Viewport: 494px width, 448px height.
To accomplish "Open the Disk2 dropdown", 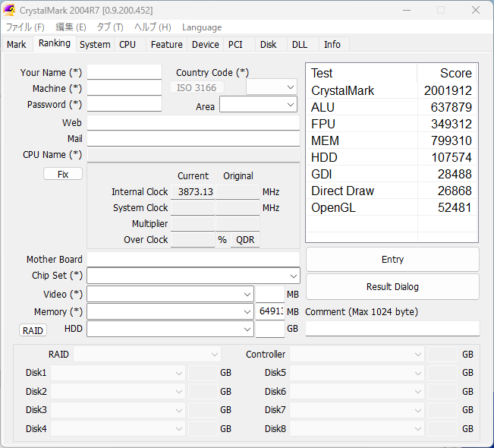I will click(x=118, y=392).
